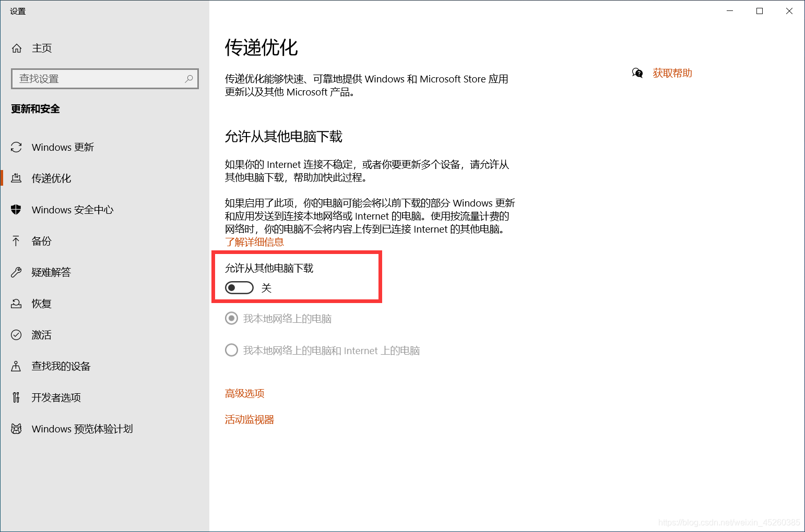Viewport: 805px width, 532px height.
Task: Open the 开发者选项 page
Action: pyautogui.click(x=104, y=397)
